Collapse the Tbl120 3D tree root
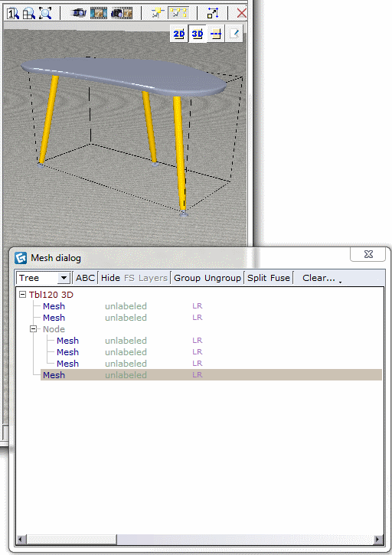This screenshot has height=555, width=392. click(23, 295)
